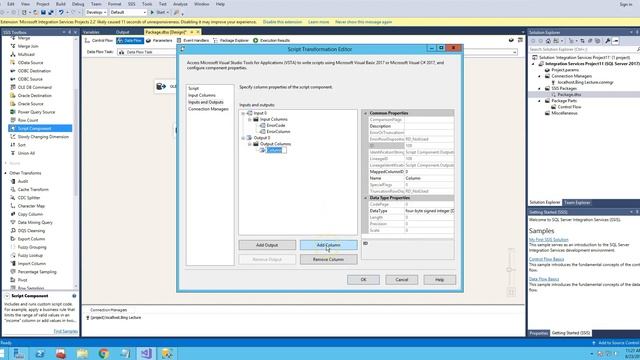Switch to the Event Handlers tab
640x360 pixels.
coord(193,40)
